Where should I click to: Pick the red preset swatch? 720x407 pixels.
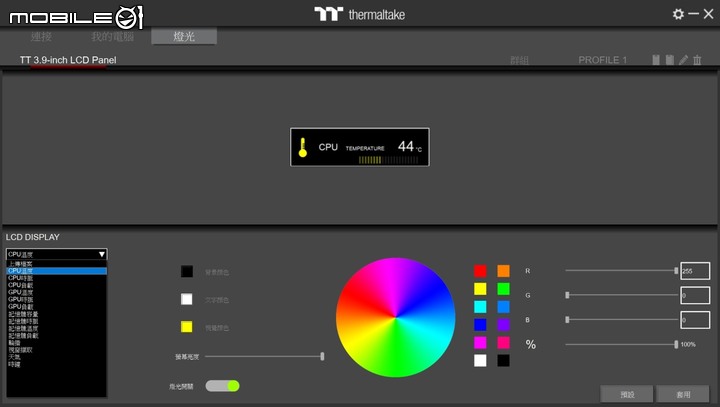[480, 271]
